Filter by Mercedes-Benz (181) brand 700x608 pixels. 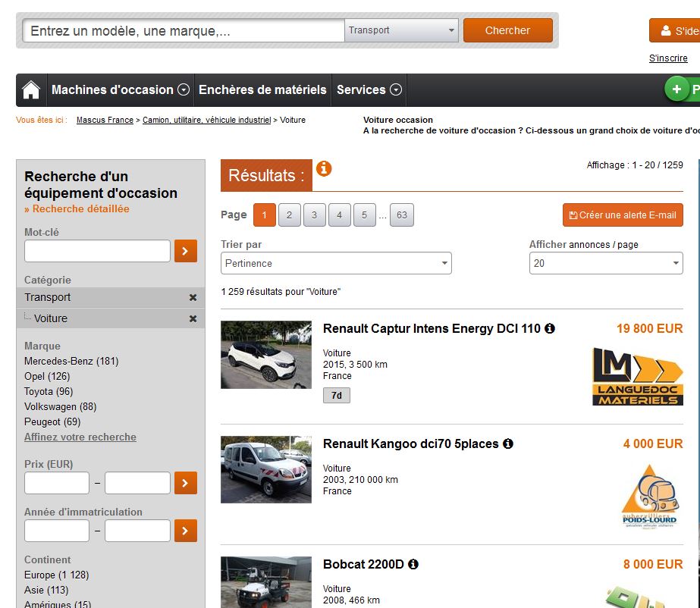pos(71,361)
